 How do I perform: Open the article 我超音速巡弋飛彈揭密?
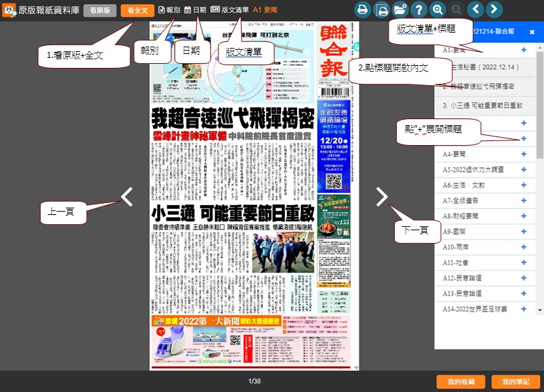[483, 87]
